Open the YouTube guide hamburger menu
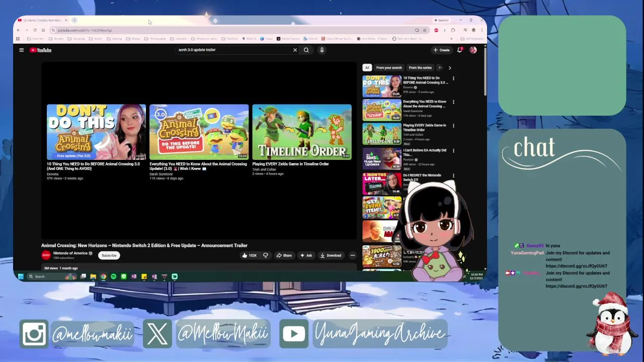 tap(21, 50)
